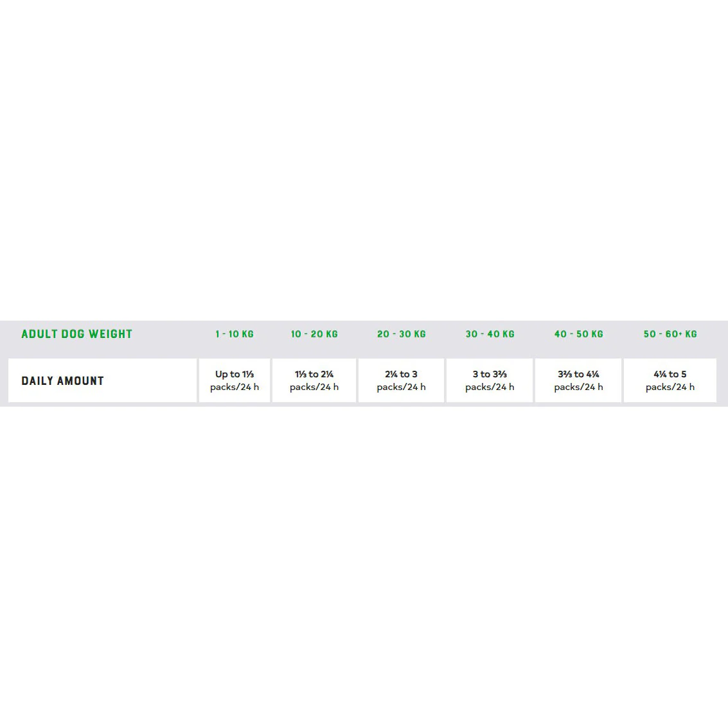This screenshot has height=728, width=728.
Task: Select the 3⅔ to 4¼ packs cell
Action: 578,380
